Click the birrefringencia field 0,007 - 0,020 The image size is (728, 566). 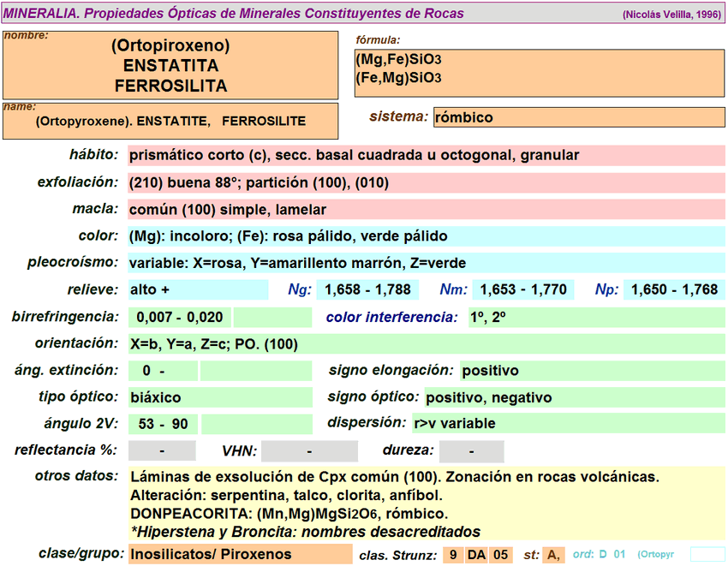click(179, 318)
